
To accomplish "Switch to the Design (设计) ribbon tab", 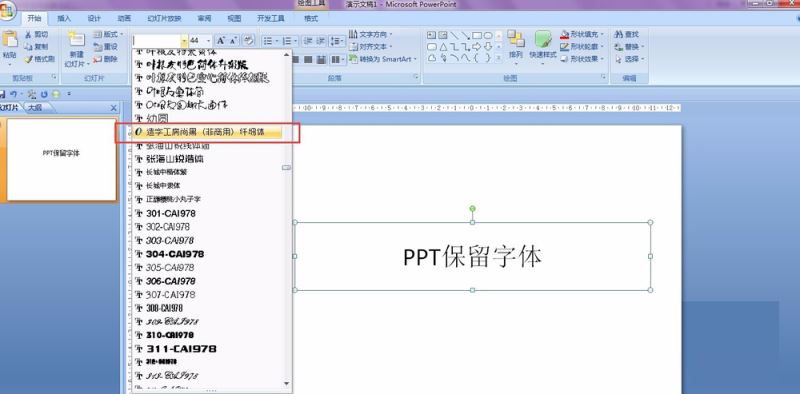I will [94, 18].
